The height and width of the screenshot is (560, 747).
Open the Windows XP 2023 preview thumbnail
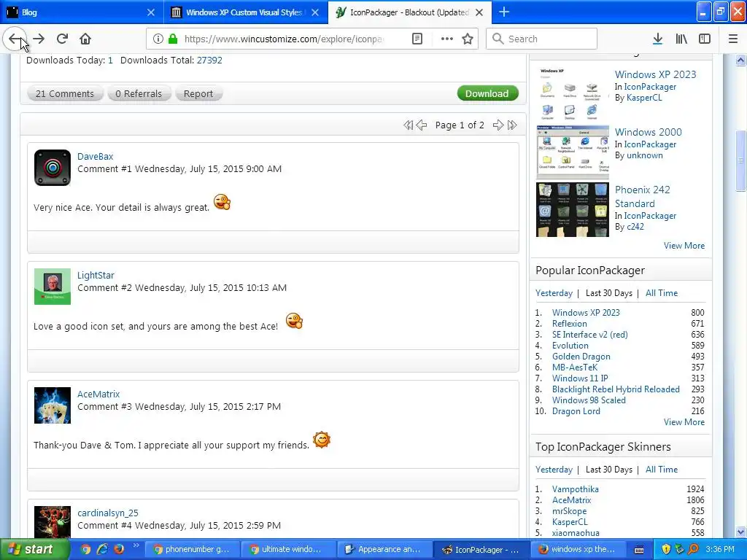coord(572,93)
